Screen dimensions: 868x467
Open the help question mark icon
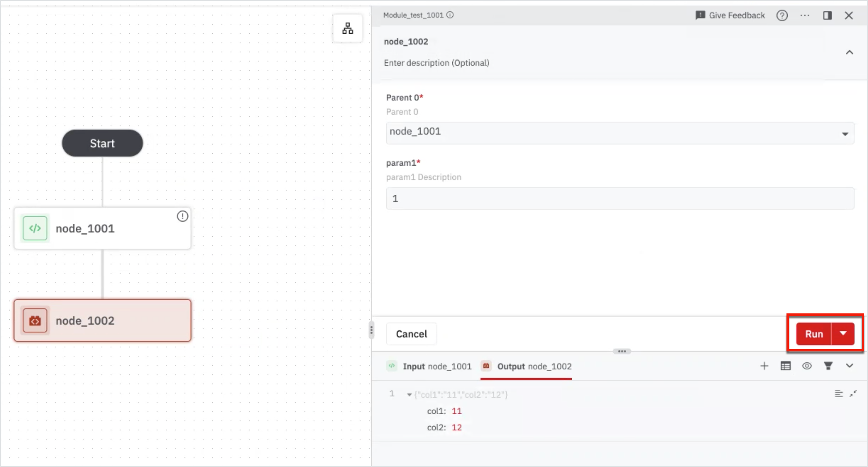click(782, 16)
